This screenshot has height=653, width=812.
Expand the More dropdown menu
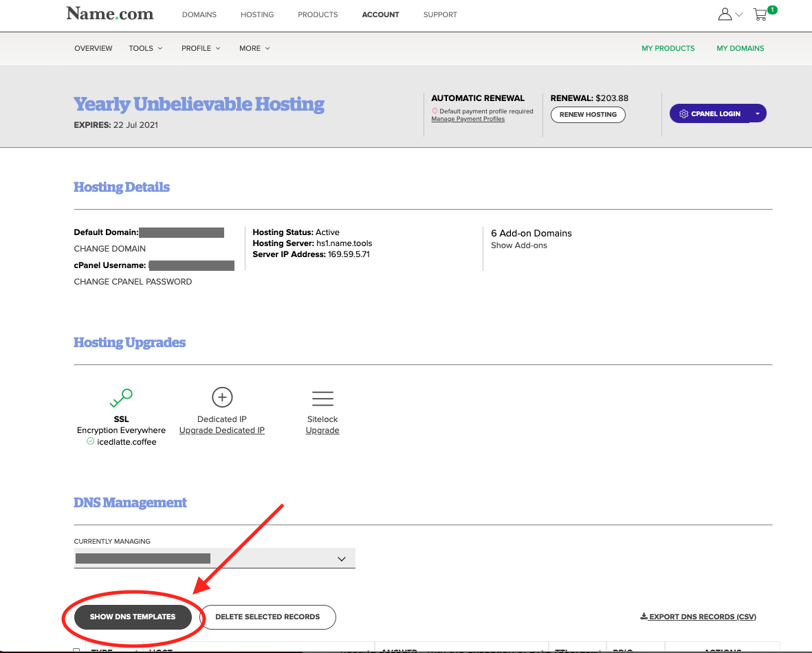[x=255, y=48]
